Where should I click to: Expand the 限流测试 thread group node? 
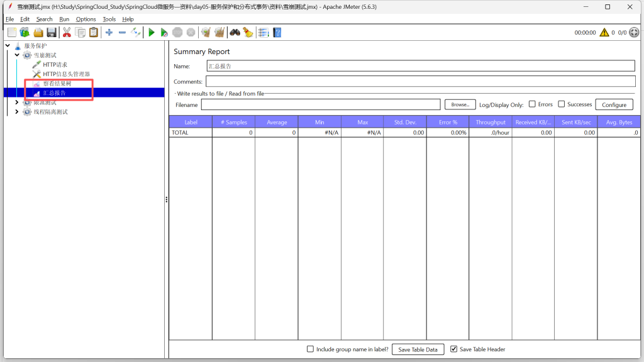coord(17,102)
